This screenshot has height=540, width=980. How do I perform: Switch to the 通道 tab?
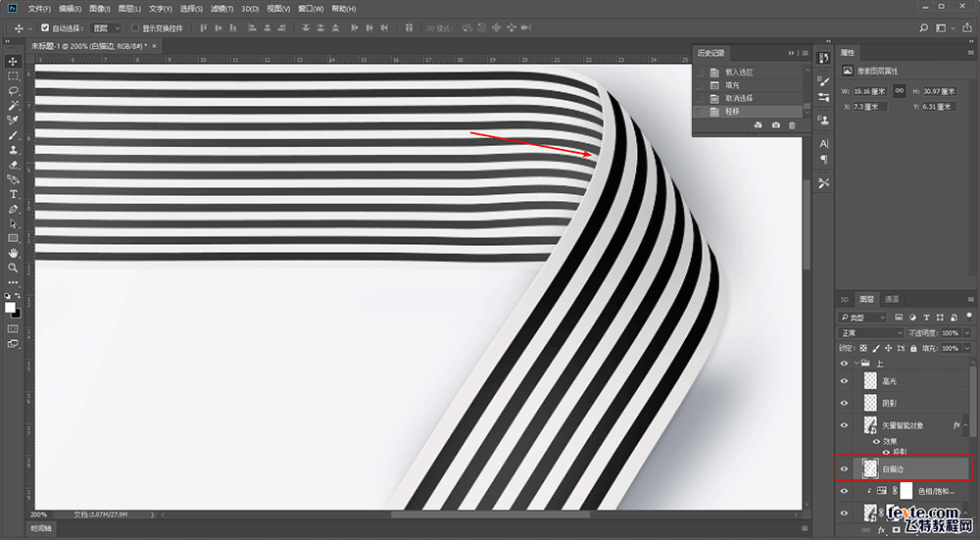pyautogui.click(x=892, y=299)
